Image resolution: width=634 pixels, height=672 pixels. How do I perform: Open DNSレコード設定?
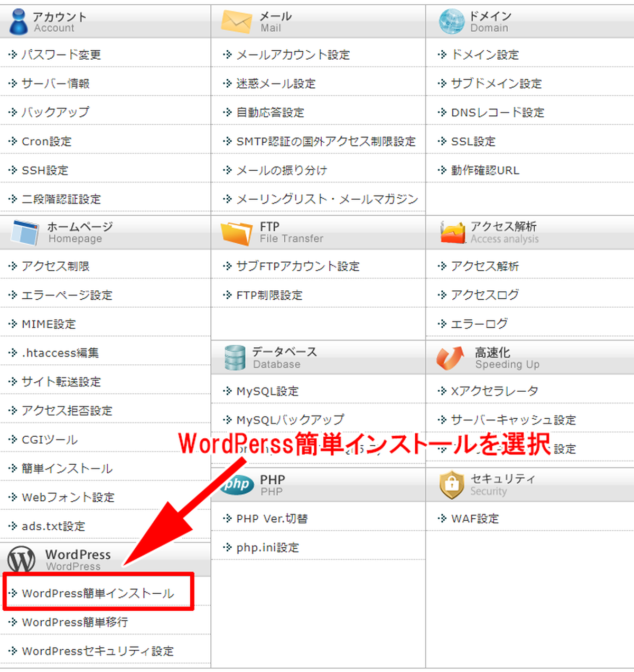tap(498, 112)
